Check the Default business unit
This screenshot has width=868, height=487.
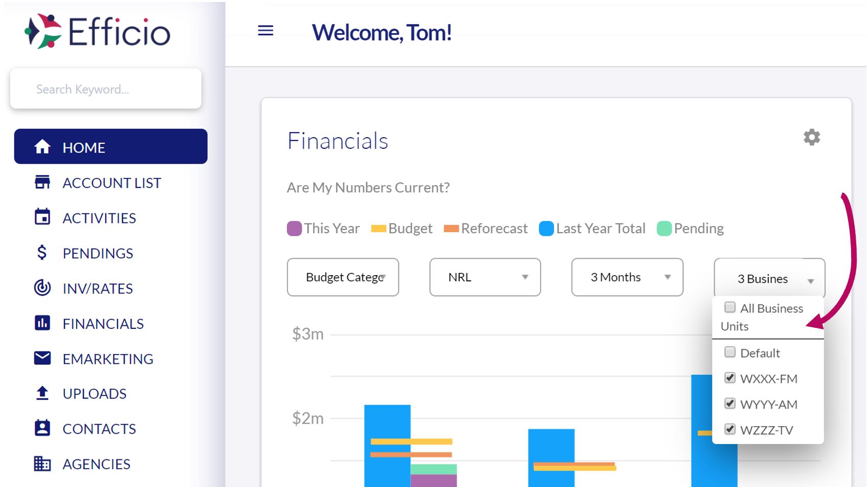730,352
